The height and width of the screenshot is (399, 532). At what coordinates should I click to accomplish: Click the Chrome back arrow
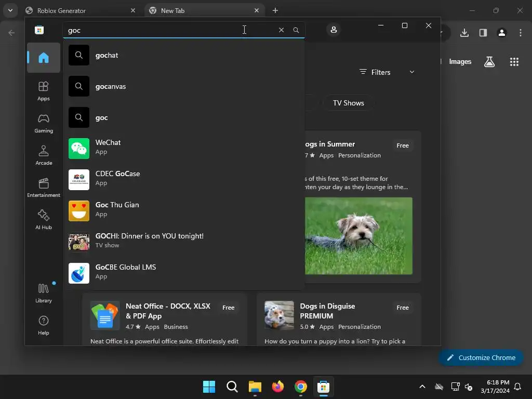(11, 33)
